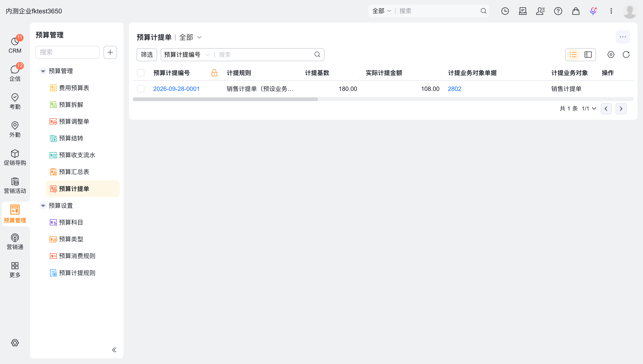The width and height of the screenshot is (643, 364).
Task: Open the 预算计提编号 search field dropdown
Action: pos(187,55)
